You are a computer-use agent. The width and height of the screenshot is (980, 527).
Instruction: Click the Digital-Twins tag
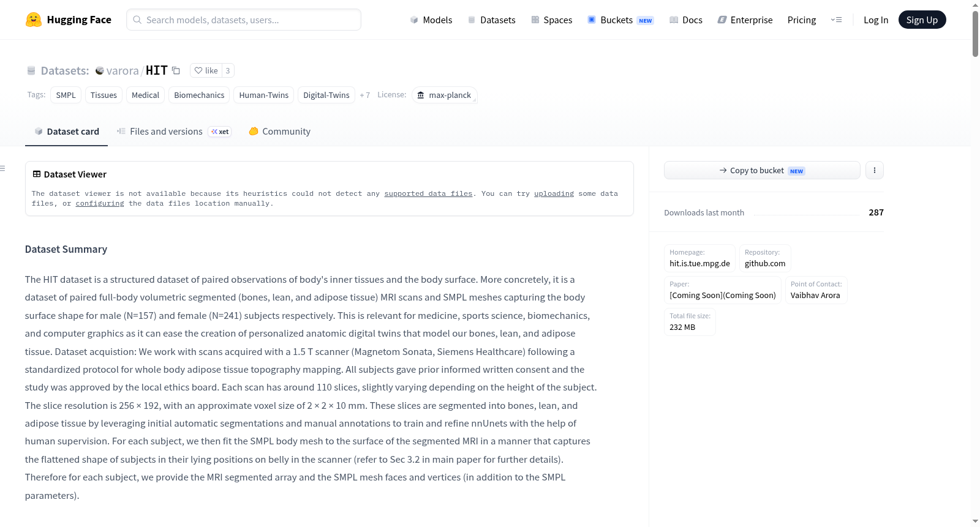pyautogui.click(x=326, y=95)
